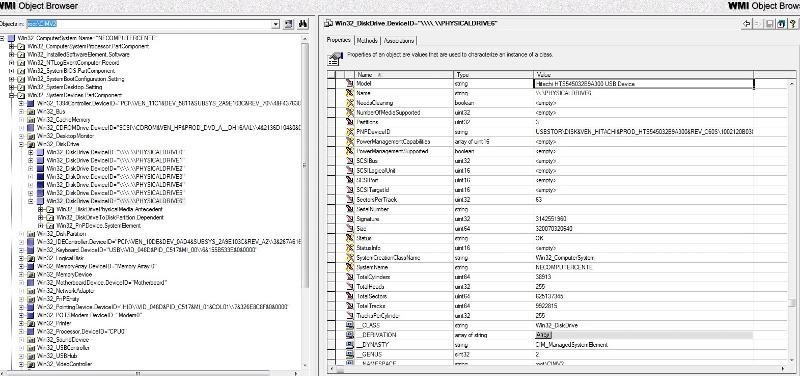Switch to the Properties tab
The width and height of the screenshot is (800, 376).
click(x=339, y=40)
